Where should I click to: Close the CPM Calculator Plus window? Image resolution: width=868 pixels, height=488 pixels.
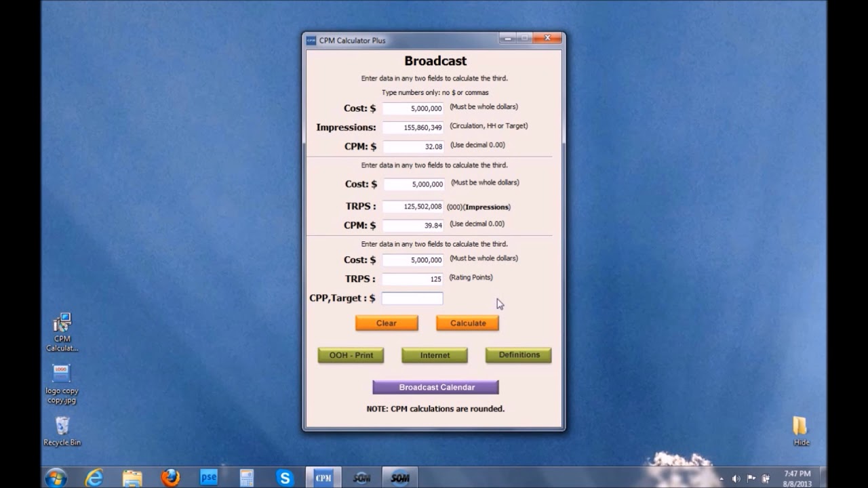(x=548, y=39)
